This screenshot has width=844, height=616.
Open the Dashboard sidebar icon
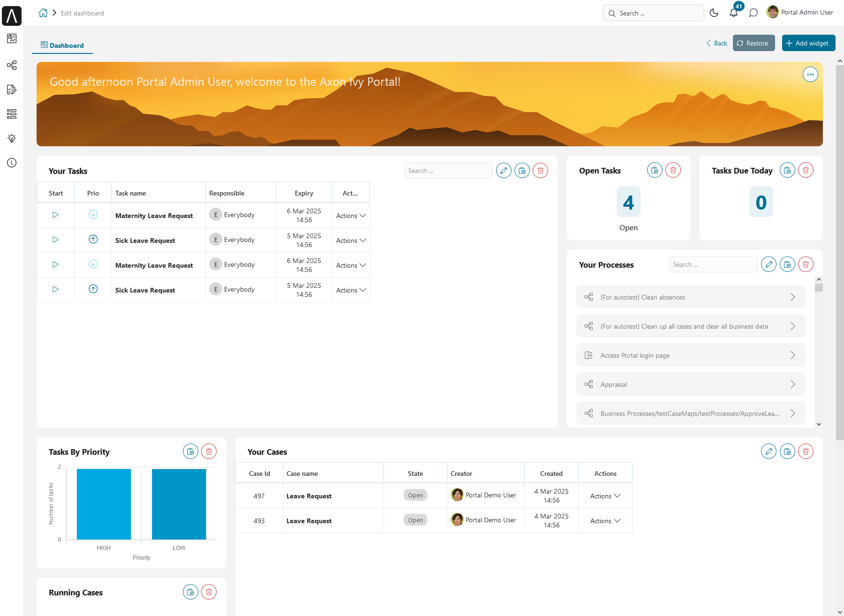pos(12,38)
